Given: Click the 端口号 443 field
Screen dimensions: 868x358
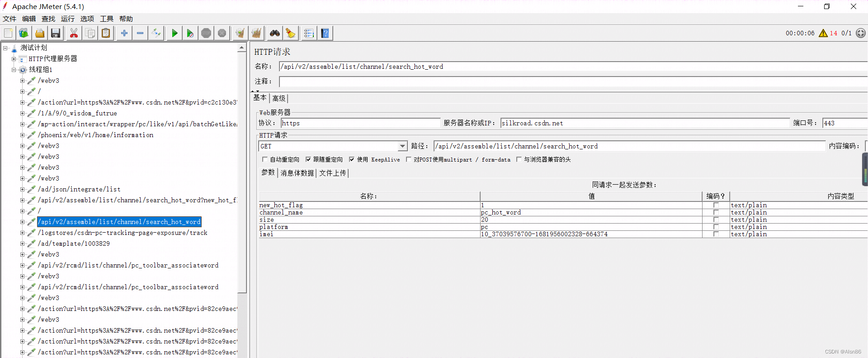Looking at the screenshot, I should (x=845, y=123).
